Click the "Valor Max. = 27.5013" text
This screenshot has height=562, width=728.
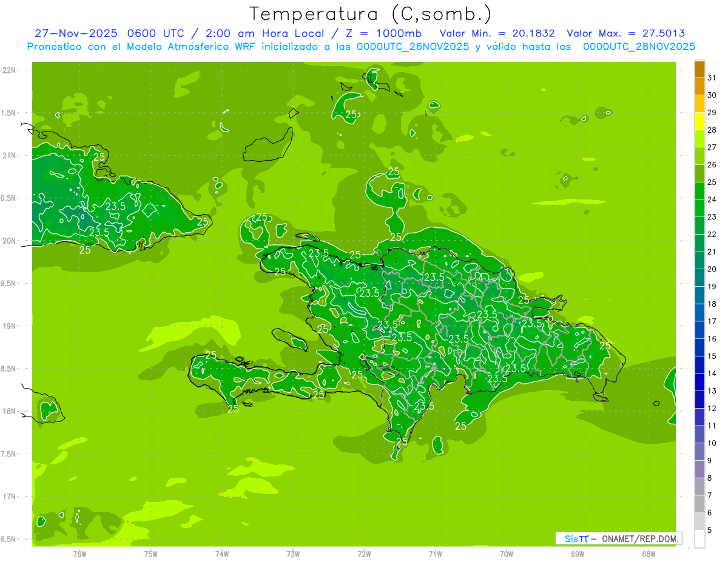tap(626, 33)
